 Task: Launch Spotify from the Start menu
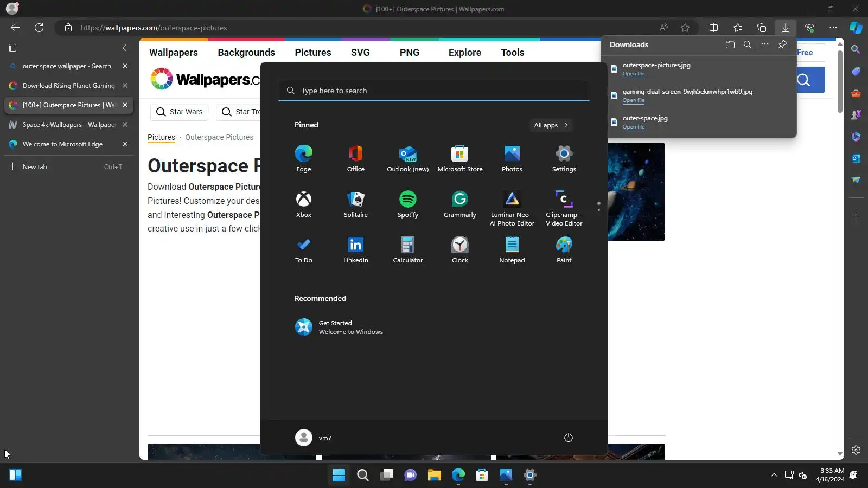408,204
